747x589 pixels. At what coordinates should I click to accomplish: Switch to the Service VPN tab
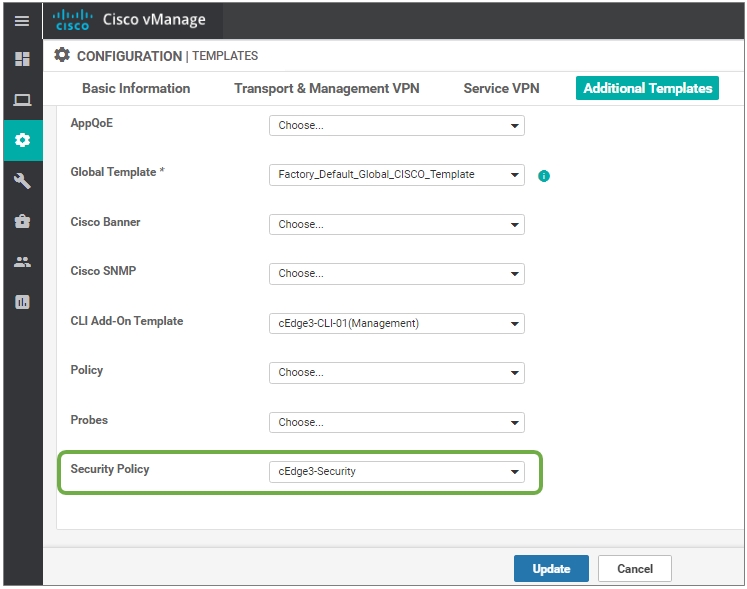click(501, 88)
